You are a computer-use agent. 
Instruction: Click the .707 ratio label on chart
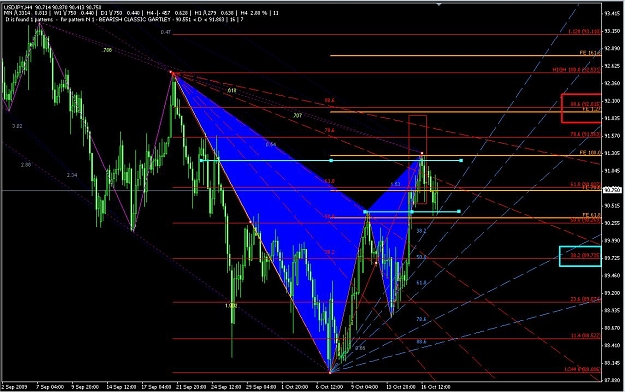[x=297, y=116]
